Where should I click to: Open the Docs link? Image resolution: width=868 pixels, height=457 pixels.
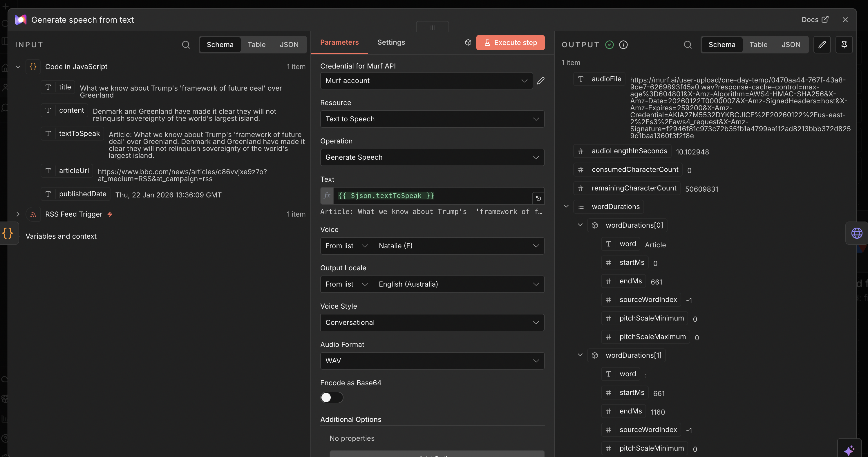(x=815, y=19)
